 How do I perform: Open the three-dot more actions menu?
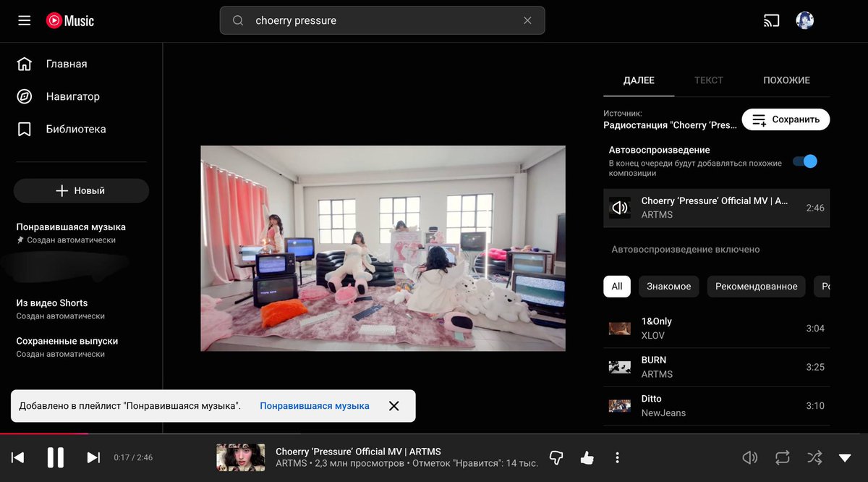point(617,457)
